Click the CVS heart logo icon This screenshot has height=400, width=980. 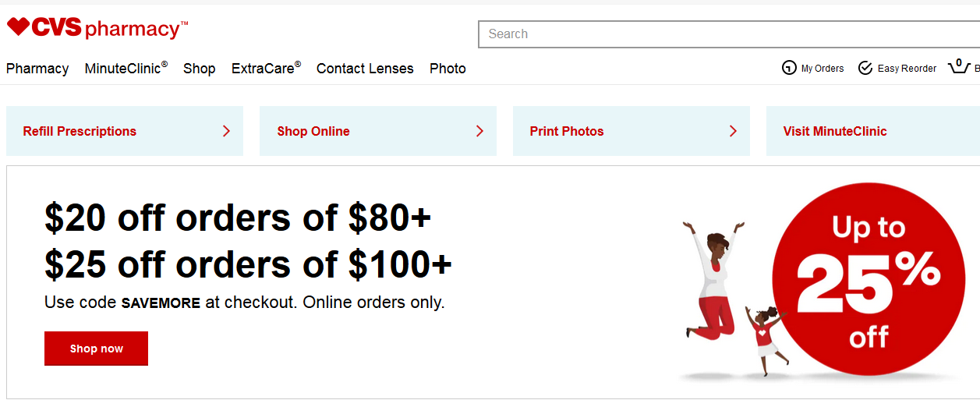point(18,27)
